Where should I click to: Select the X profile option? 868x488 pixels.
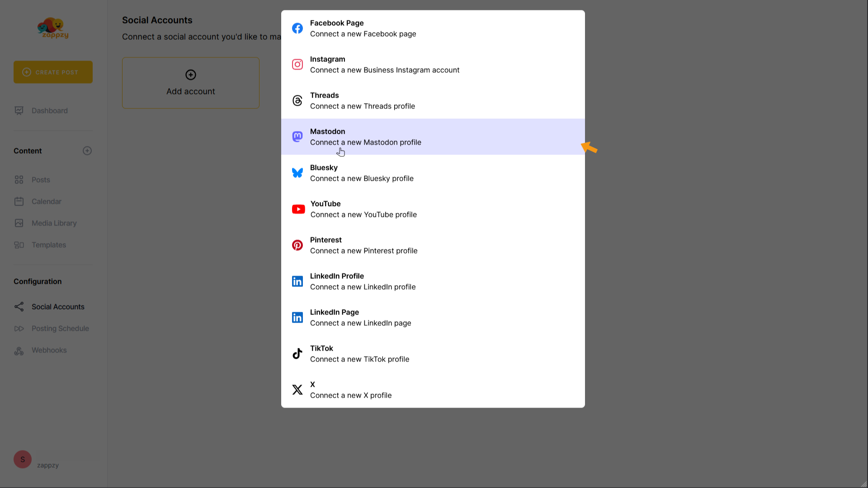[433, 390]
